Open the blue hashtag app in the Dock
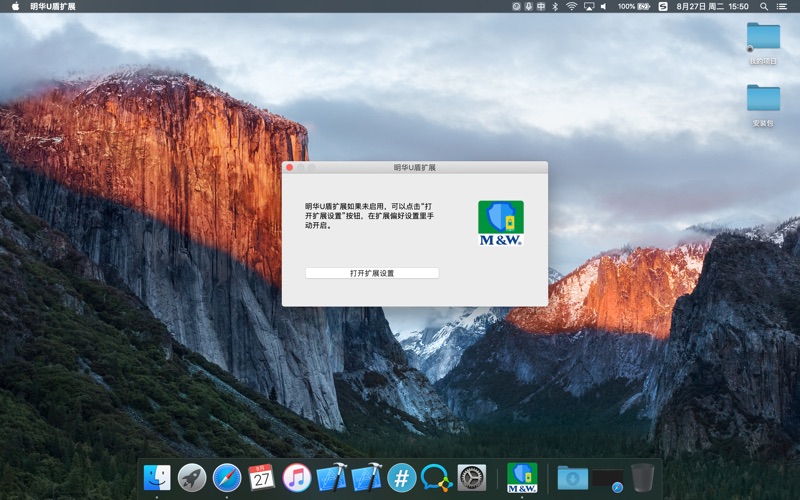This screenshot has width=800, height=500. [401, 477]
